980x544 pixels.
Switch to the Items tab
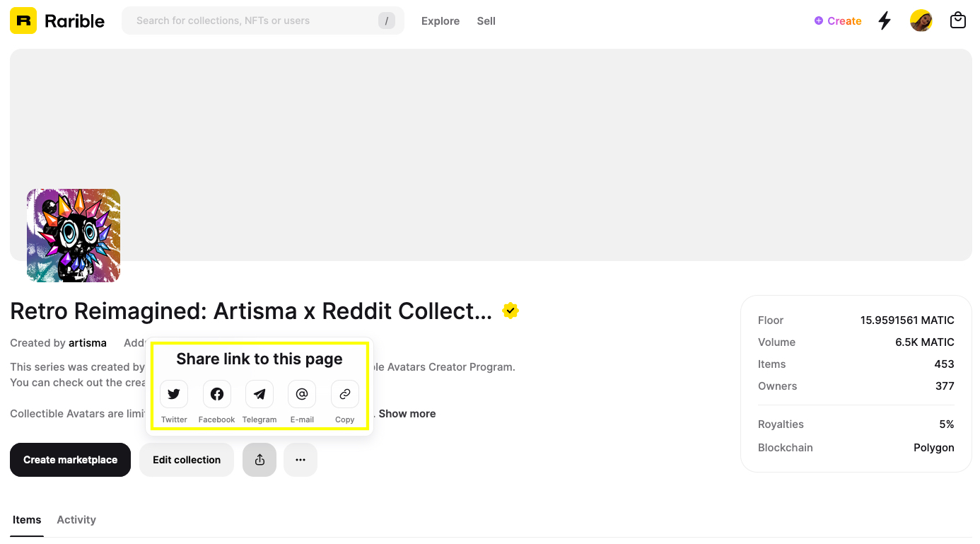pyautogui.click(x=27, y=520)
